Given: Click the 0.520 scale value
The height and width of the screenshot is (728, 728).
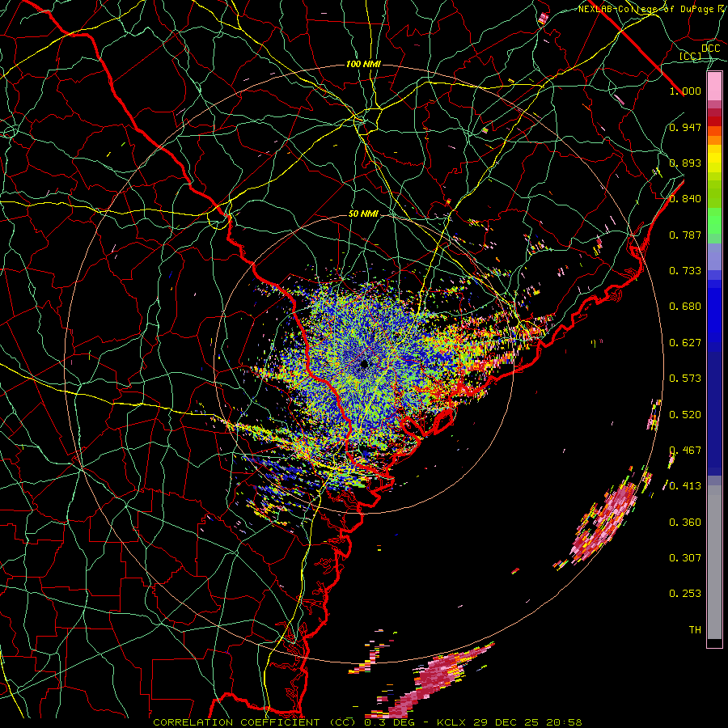Looking at the screenshot, I should click(x=685, y=415).
